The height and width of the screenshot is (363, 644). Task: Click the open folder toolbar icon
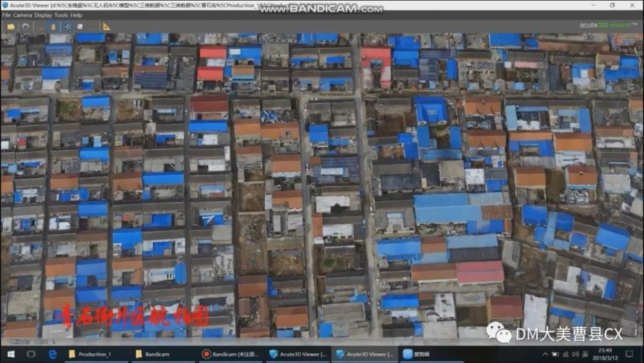click(x=11, y=26)
